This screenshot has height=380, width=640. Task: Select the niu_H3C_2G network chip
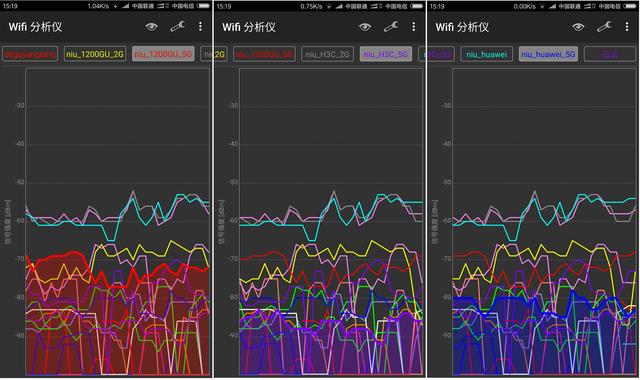(327, 54)
